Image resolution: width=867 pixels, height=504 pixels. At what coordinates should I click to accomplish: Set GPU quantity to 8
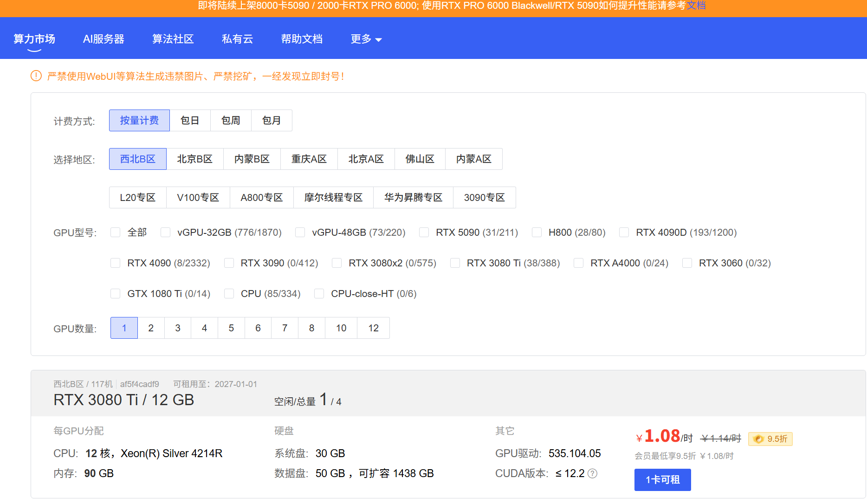(x=312, y=328)
